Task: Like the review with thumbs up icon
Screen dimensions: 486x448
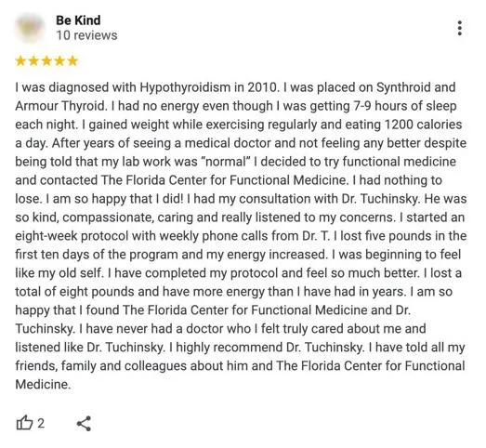Action: (24, 423)
